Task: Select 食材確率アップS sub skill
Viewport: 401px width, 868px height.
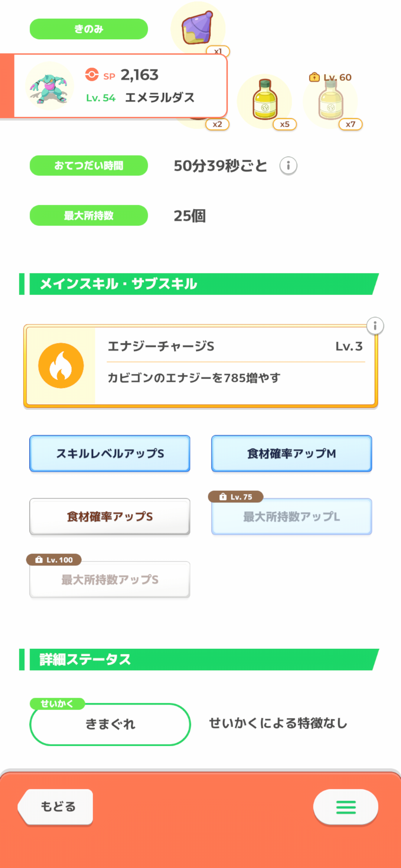Action: [x=110, y=516]
